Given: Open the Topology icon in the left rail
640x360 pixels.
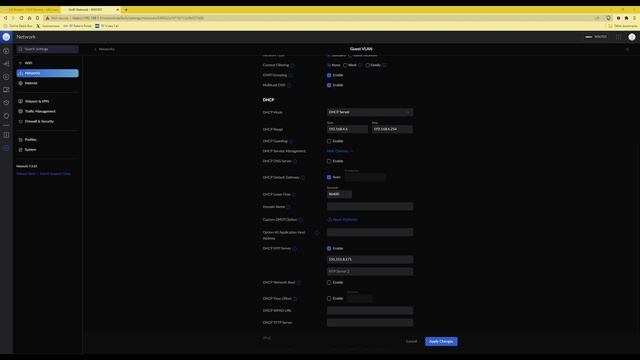Looking at the screenshot, I should 6,64.
